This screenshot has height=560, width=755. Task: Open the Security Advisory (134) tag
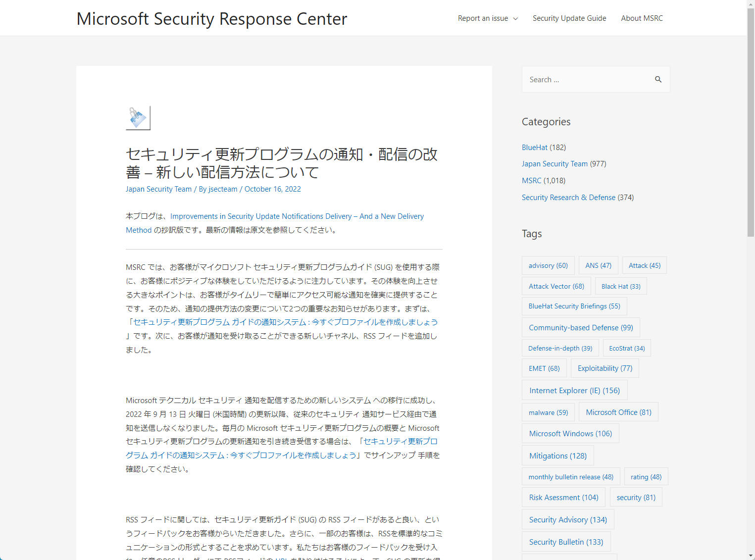tap(568, 519)
